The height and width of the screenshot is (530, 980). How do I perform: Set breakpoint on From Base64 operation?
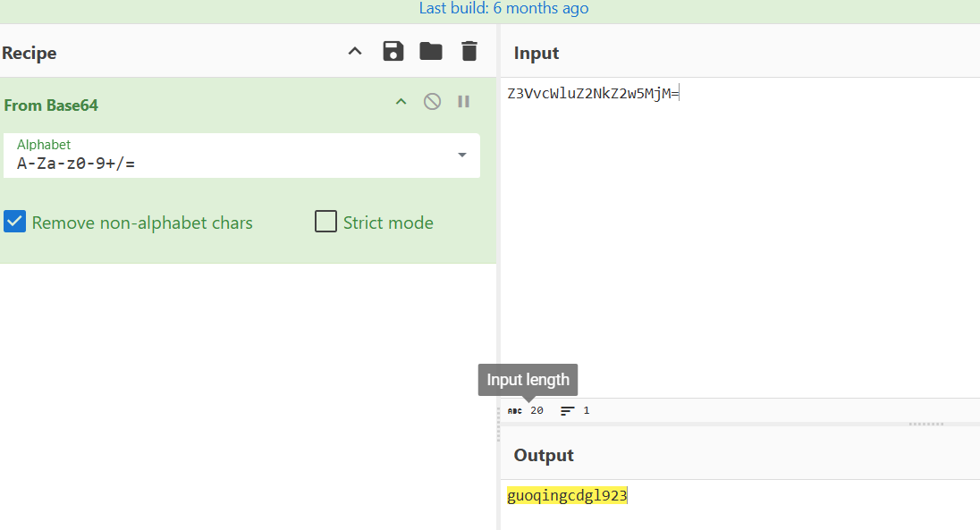click(x=464, y=101)
